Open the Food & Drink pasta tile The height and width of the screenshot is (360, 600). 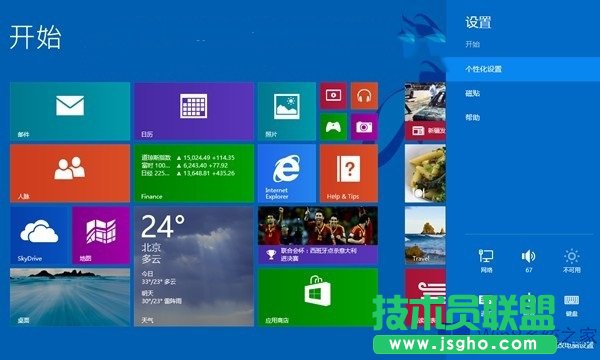coord(425,173)
